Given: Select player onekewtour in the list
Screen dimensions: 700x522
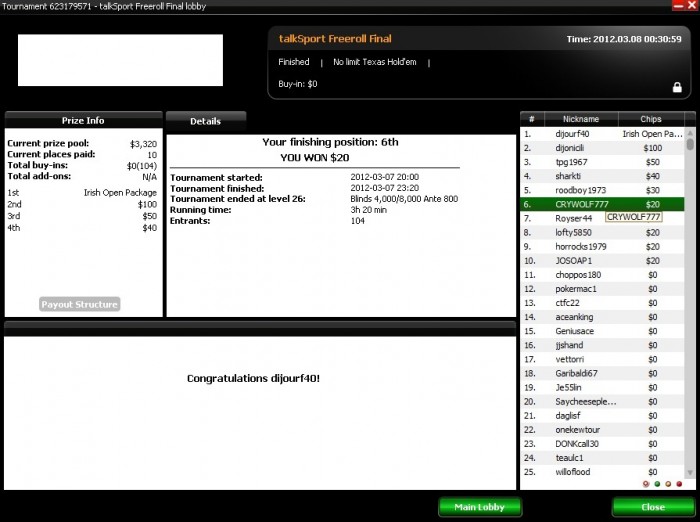Looking at the screenshot, I should tap(602, 430).
